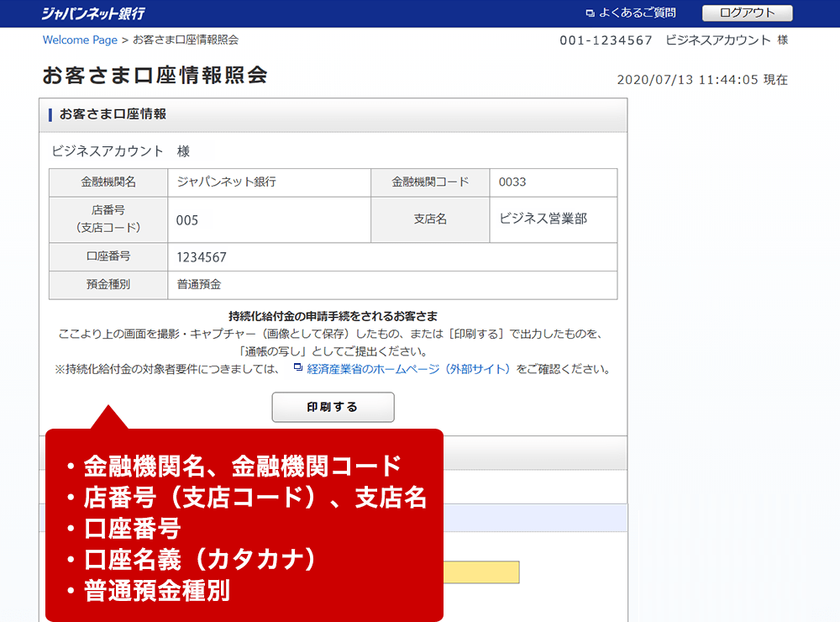
Task: Open the よくあるご質問 FAQ link
Action: 637,13
